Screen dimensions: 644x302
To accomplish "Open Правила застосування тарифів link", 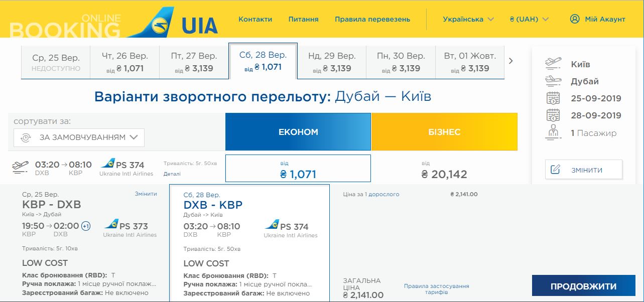I will (x=437, y=289).
